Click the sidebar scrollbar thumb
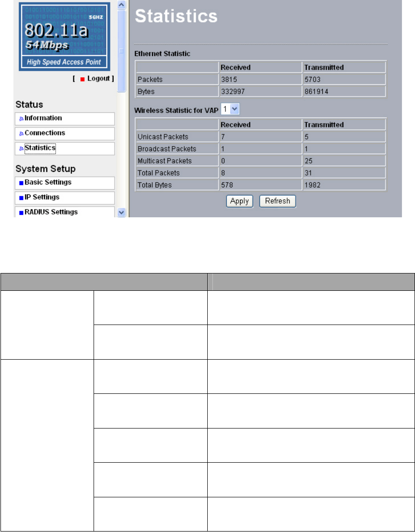 121,51
